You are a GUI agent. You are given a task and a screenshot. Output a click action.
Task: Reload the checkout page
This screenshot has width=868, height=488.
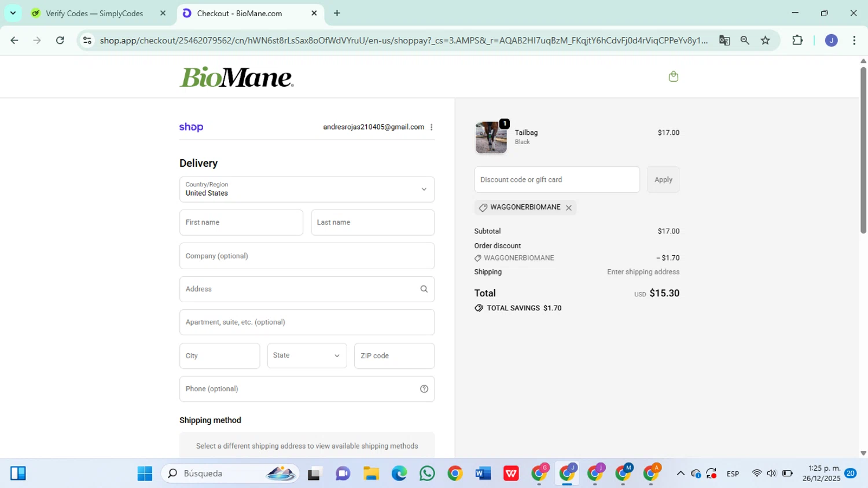[x=60, y=41]
